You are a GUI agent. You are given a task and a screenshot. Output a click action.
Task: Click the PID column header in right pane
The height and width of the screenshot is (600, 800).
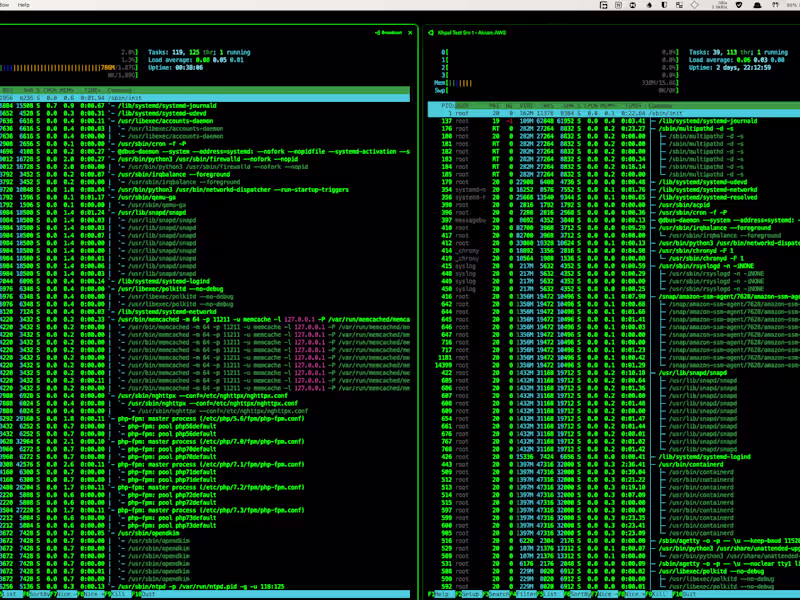tap(447, 104)
